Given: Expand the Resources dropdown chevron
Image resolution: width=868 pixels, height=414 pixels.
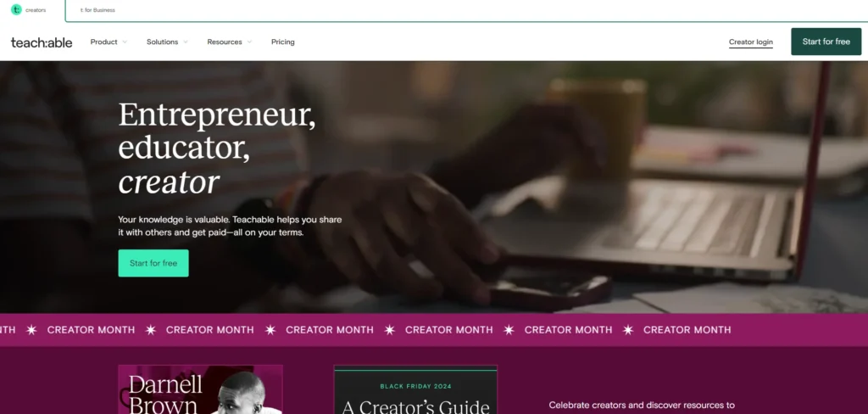Looking at the screenshot, I should [x=249, y=42].
